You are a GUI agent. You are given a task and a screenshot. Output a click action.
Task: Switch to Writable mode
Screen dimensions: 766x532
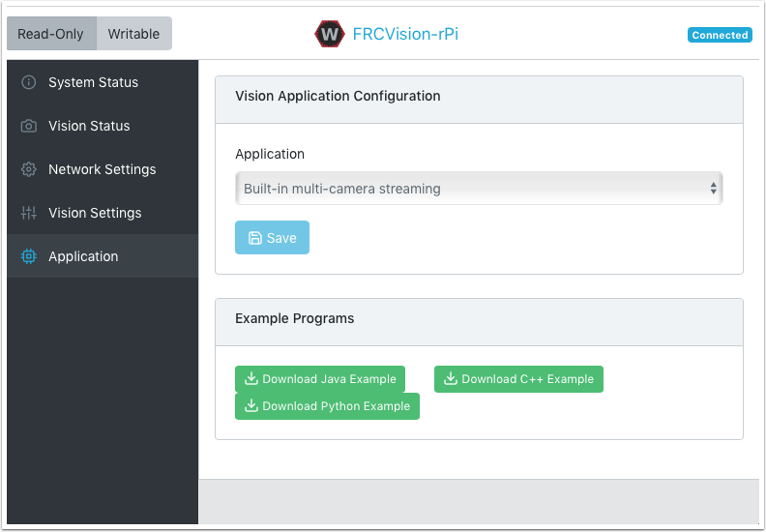pos(133,34)
